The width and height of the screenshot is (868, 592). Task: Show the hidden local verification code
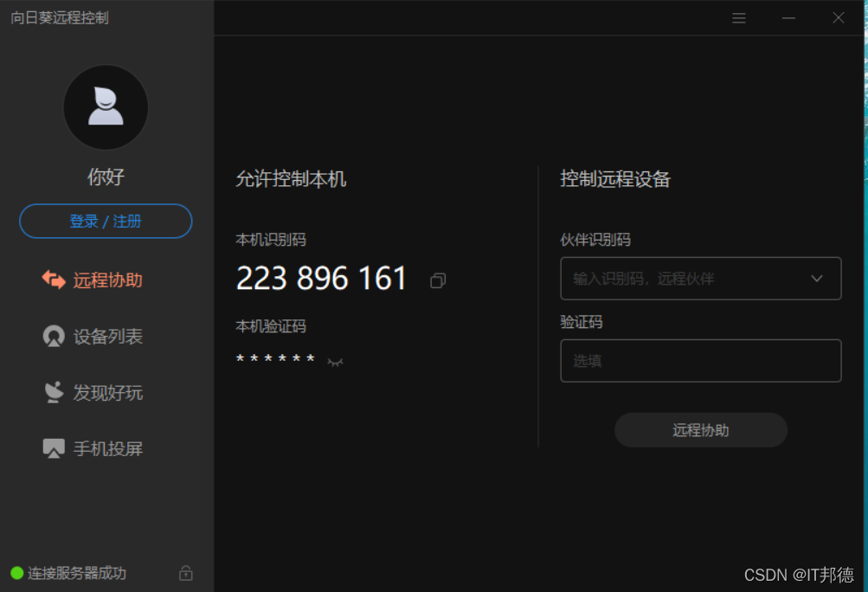[x=335, y=362]
